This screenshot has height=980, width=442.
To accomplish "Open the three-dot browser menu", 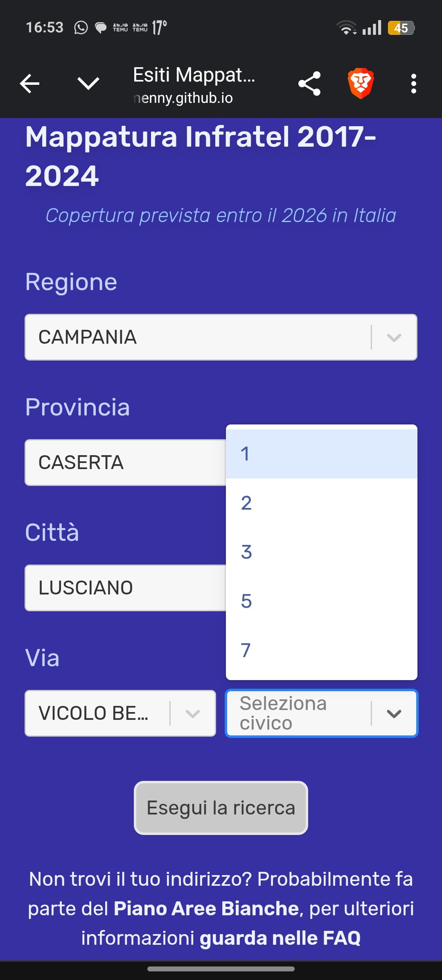I will click(414, 84).
